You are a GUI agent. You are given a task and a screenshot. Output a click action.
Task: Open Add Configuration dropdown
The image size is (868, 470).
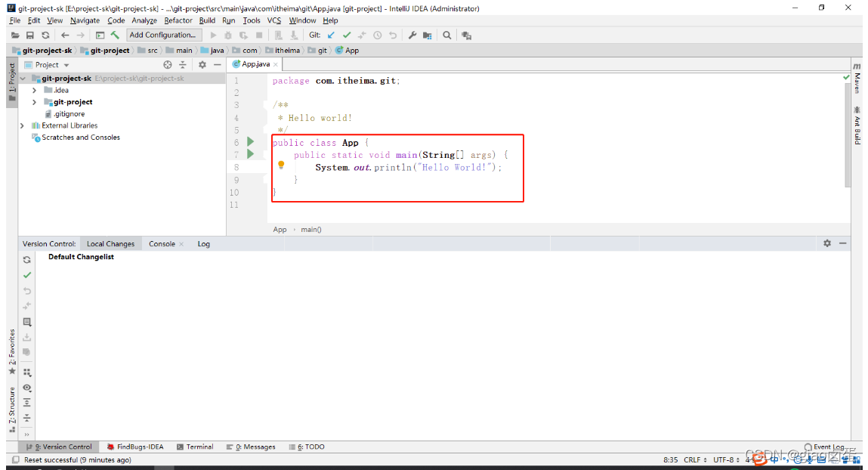tap(164, 35)
